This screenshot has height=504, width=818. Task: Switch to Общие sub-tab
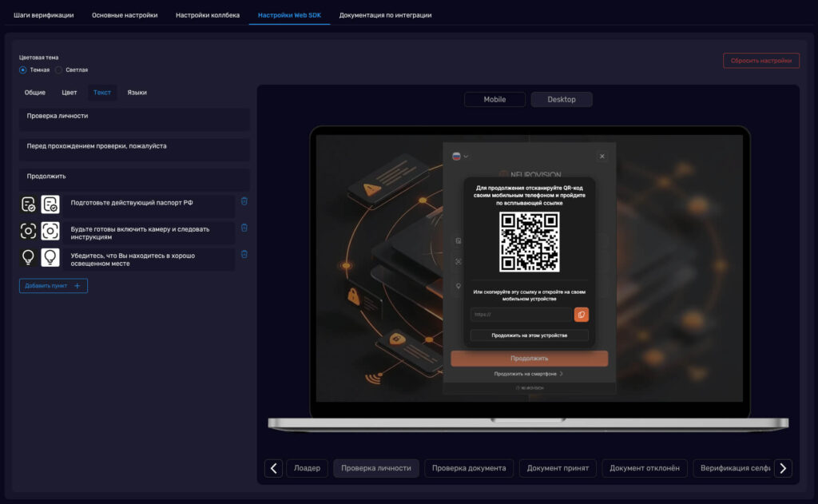pyautogui.click(x=35, y=93)
